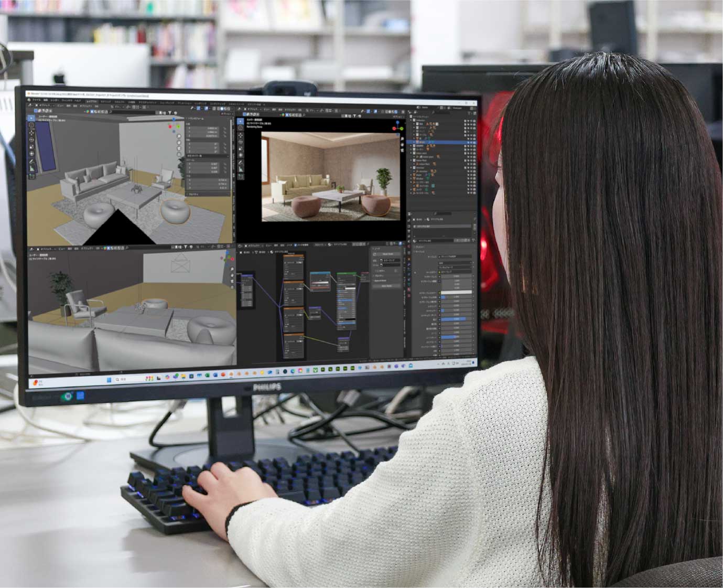
Task: Toggle the Use Nodes checkbox in node editor header
Action: (x=295, y=245)
